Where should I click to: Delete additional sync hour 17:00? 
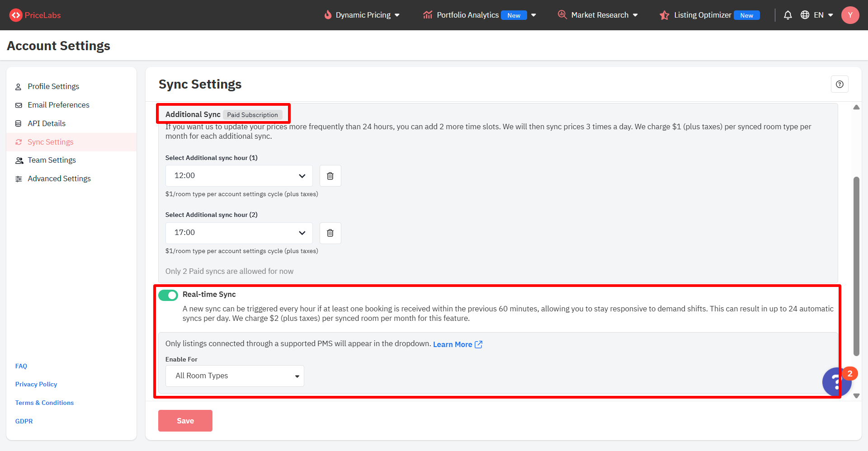pos(330,233)
